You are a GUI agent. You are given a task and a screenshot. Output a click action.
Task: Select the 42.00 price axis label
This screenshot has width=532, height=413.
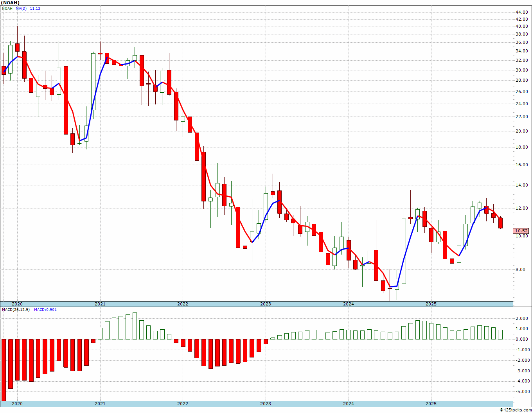(521, 19)
